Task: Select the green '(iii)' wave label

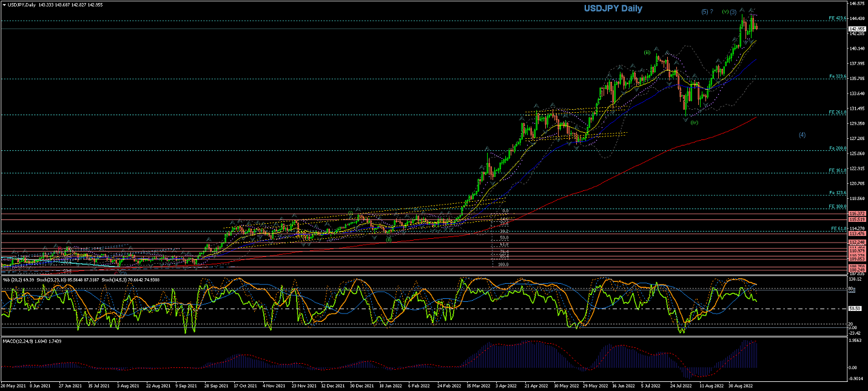Action: pyautogui.click(x=647, y=52)
